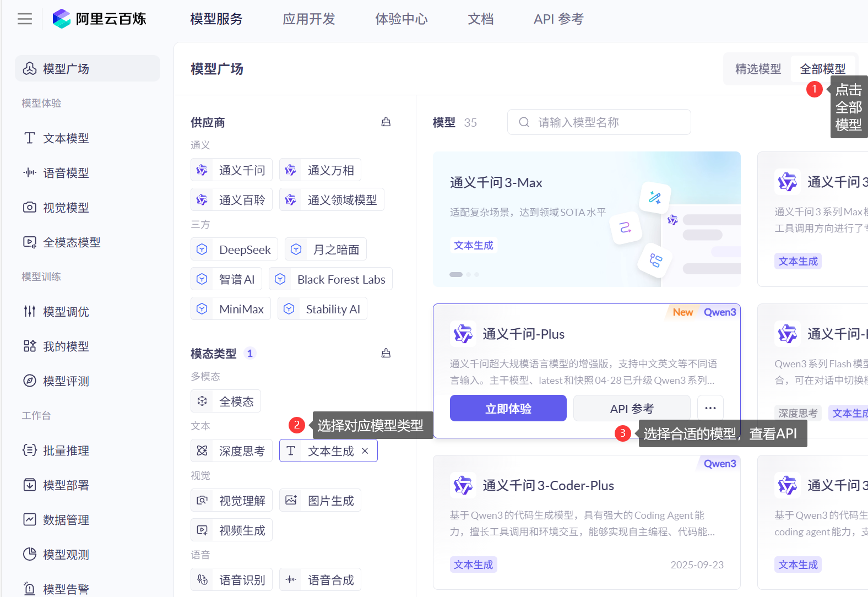
Task: Clear the supplier filter with eraser icon
Action: click(x=386, y=122)
